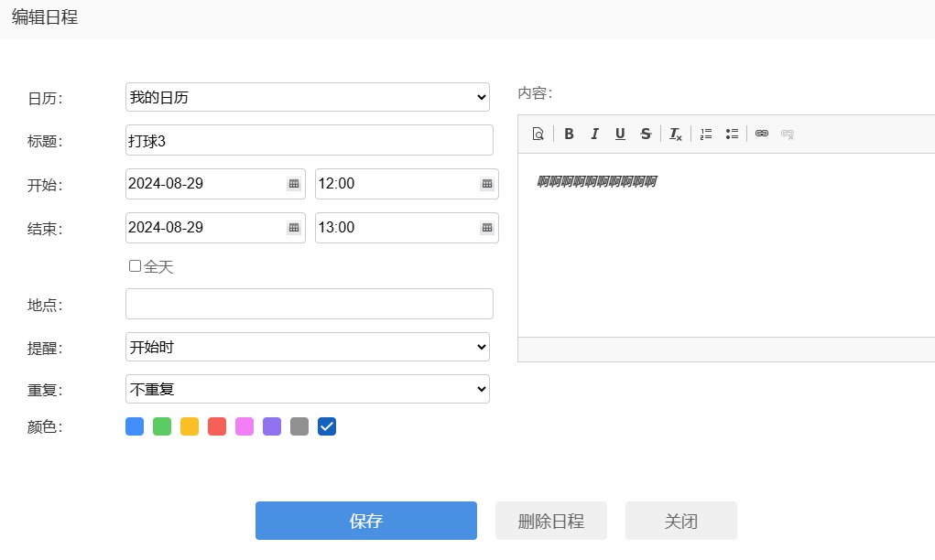The width and height of the screenshot is (935, 560).
Task: Remove formatting from content text
Action: pyautogui.click(x=676, y=134)
